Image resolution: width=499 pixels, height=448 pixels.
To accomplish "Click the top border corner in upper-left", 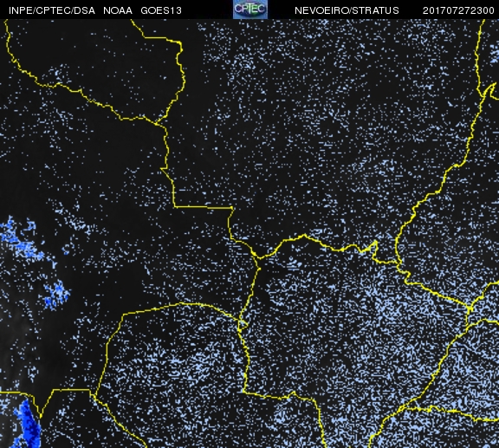I will (x=180, y=42).
